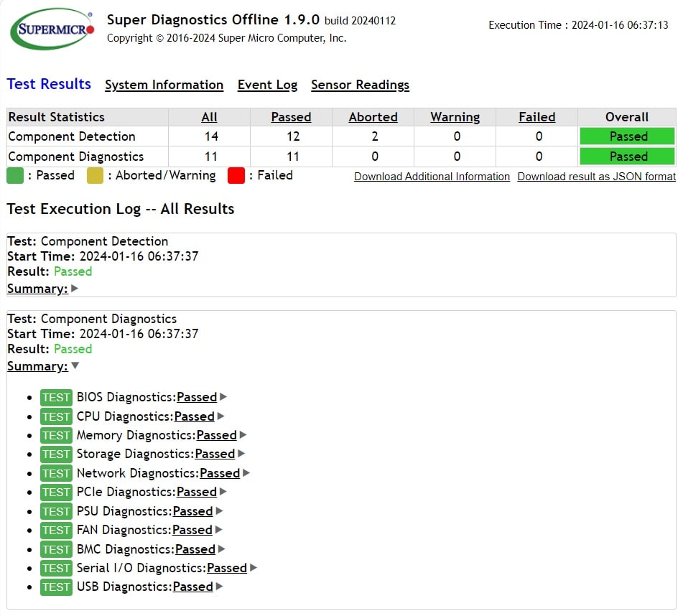Switch to the System Information tab
Screen dimensions: 683x616
coord(164,85)
